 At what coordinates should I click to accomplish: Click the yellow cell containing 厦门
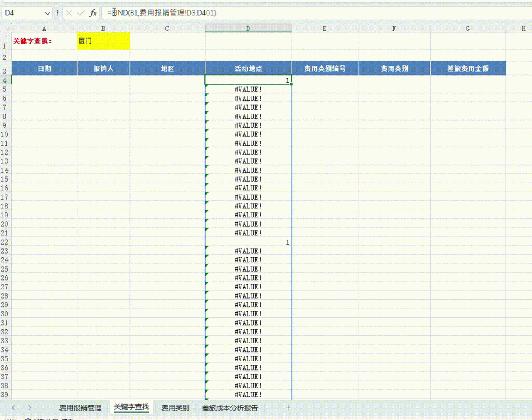point(103,41)
